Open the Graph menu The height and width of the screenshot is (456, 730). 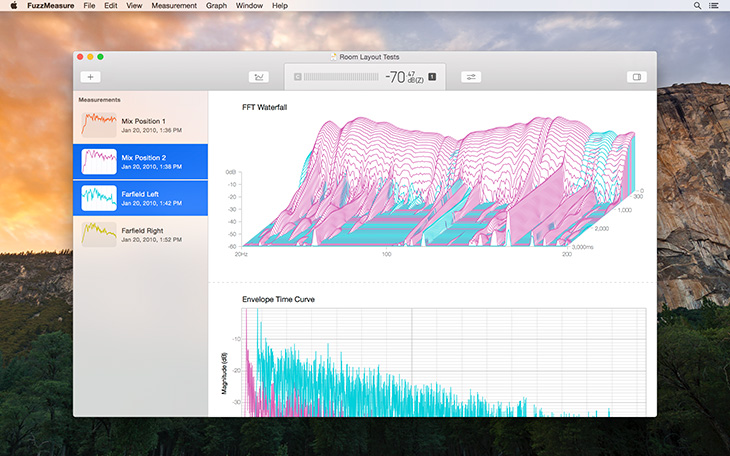tap(216, 6)
